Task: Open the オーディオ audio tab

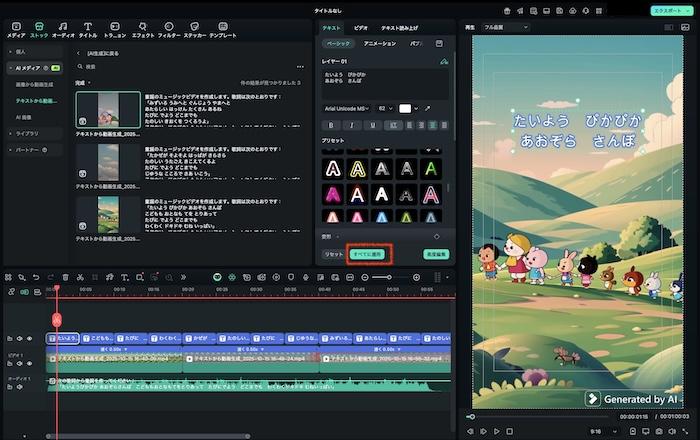Action: tap(63, 30)
